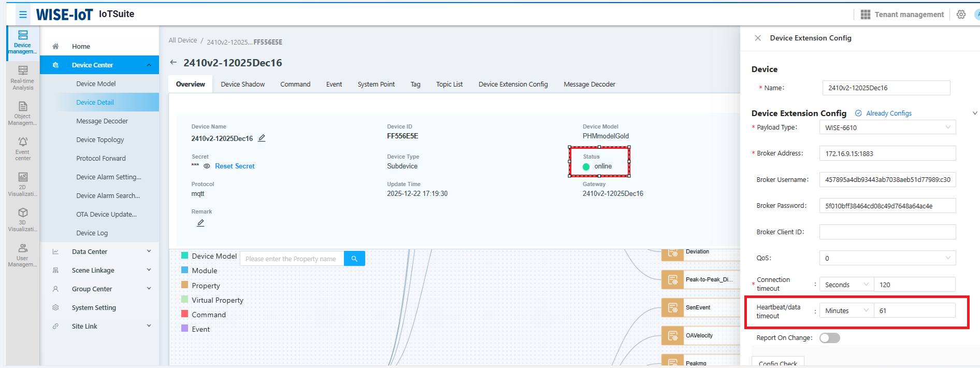Switch to Topic List tab

pyautogui.click(x=449, y=84)
